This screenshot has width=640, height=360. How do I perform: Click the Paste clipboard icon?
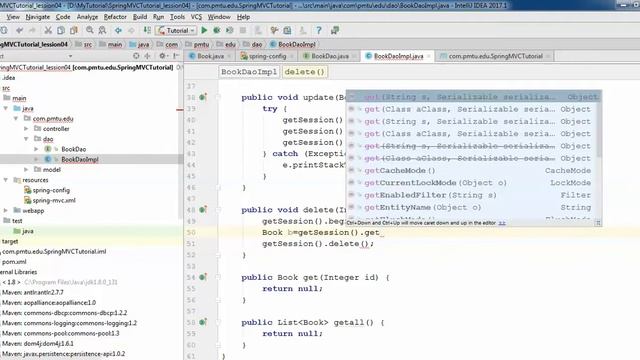pos(74,31)
